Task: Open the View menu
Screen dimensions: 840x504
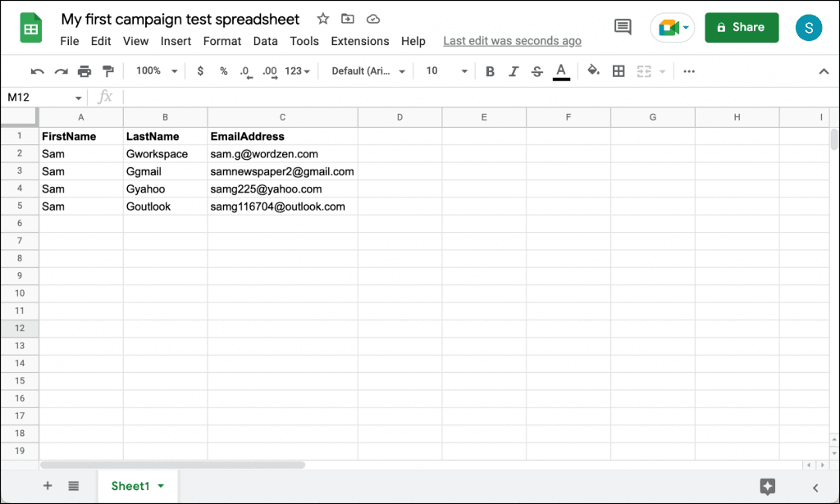Action: (x=135, y=41)
